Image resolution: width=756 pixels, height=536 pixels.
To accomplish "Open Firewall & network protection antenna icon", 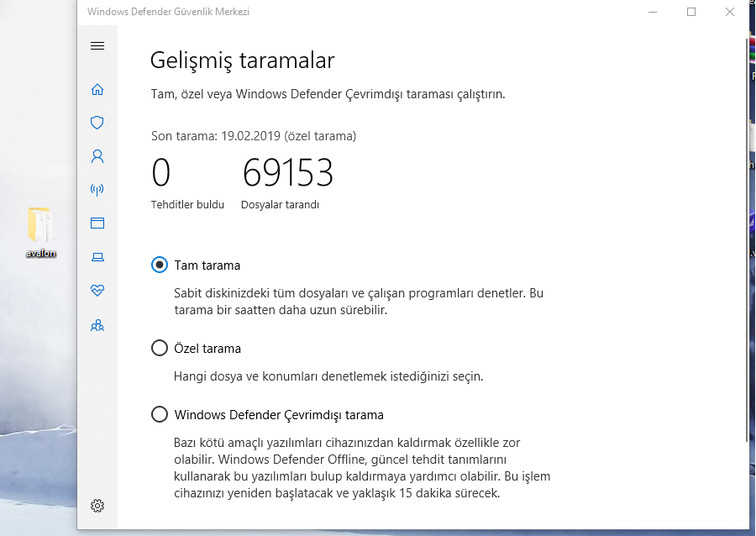I will (x=97, y=189).
